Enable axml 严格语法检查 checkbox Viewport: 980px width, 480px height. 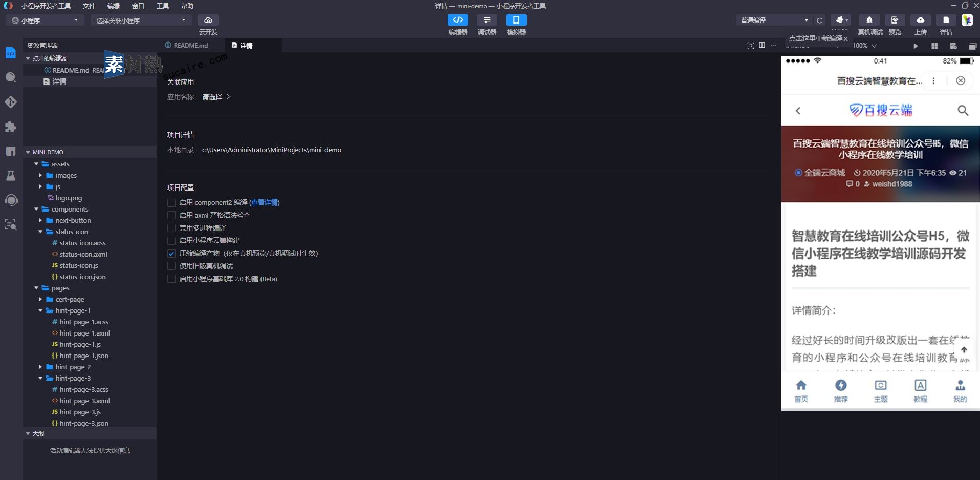[171, 215]
